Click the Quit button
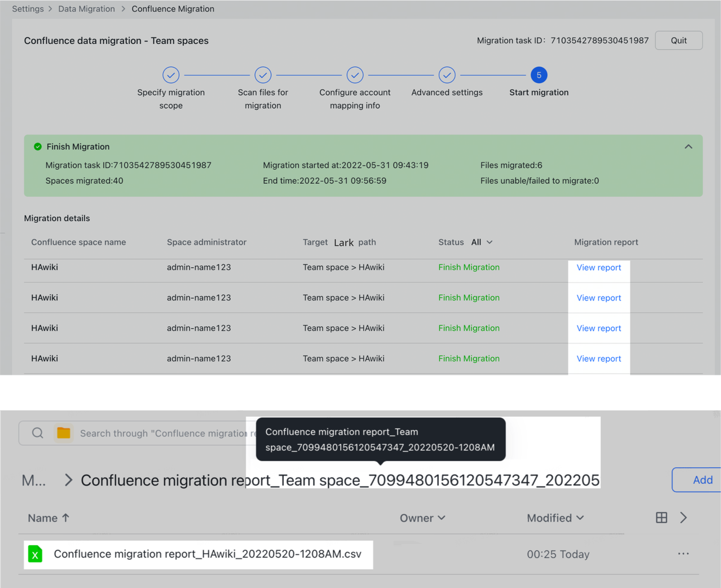The height and width of the screenshot is (588, 721). pos(678,40)
